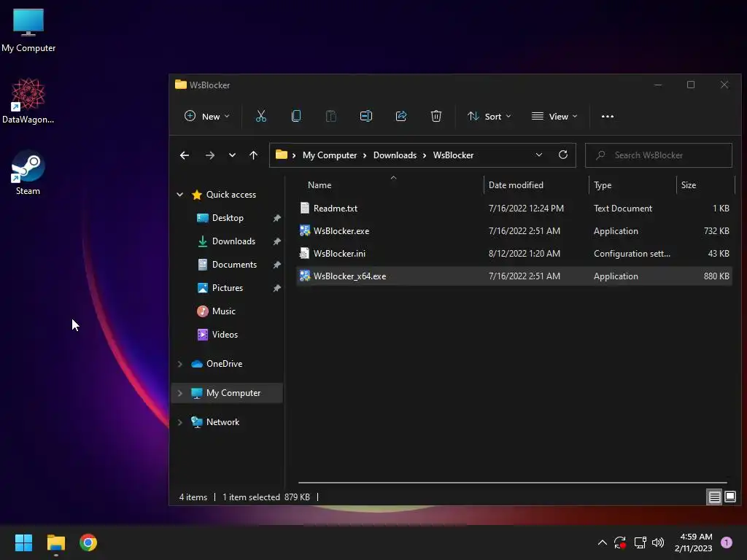Expand address bar history dropdown
747x560 pixels.
click(539, 155)
